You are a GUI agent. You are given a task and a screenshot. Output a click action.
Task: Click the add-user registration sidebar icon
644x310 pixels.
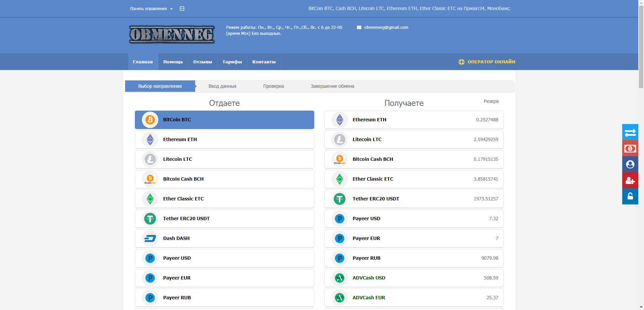click(x=630, y=181)
